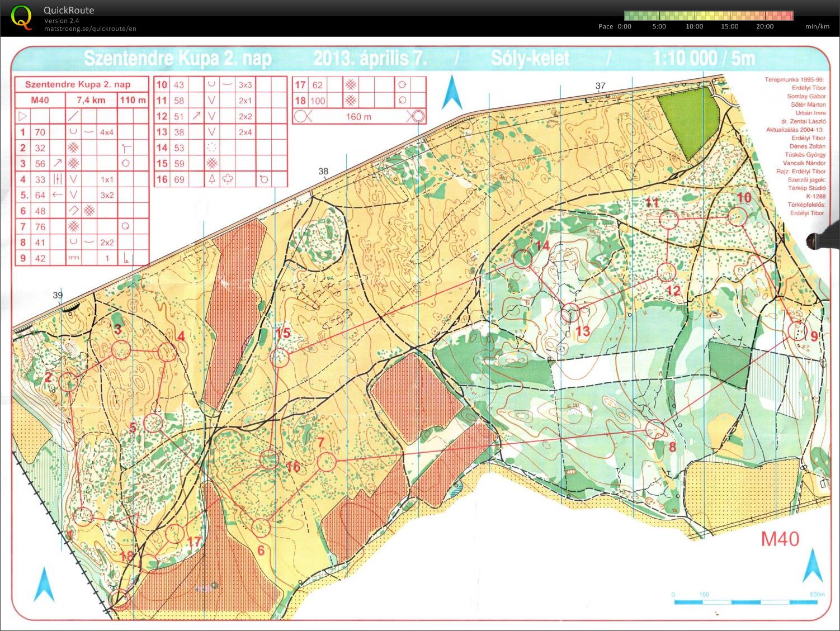Image resolution: width=840 pixels, height=631 pixels.
Task: Click the north arrow above the scale bar
Action: click(813, 565)
